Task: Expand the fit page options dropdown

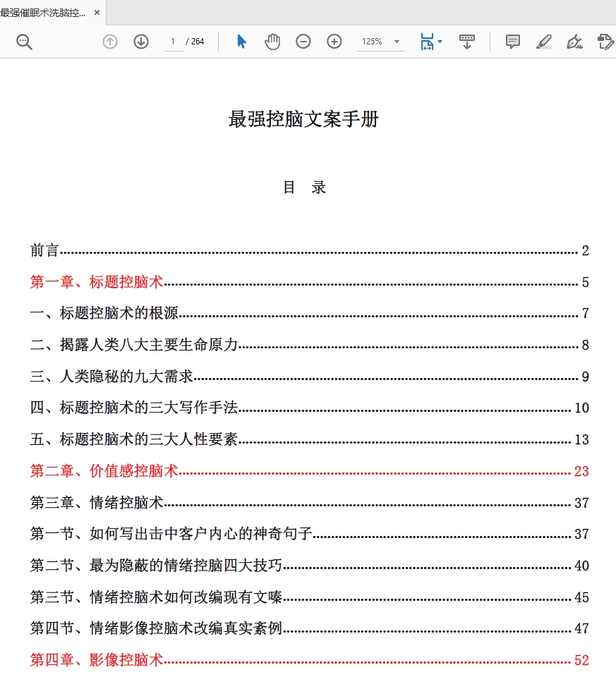Action: point(440,42)
